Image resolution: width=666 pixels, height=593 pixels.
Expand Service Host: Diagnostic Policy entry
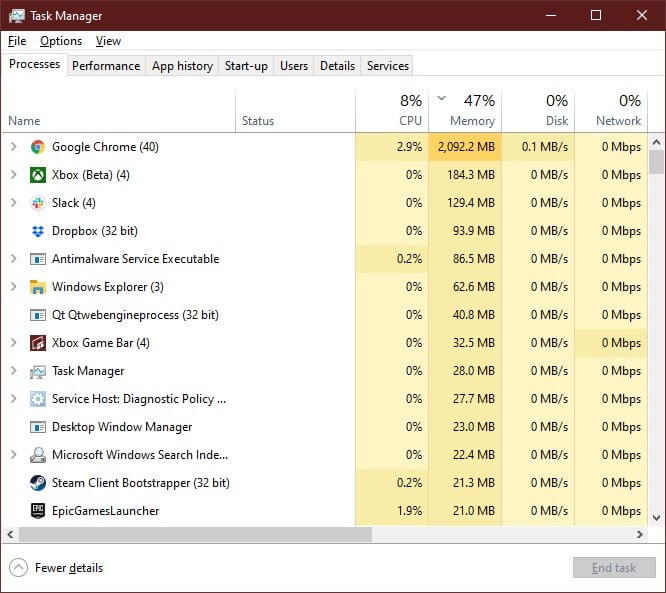point(14,399)
